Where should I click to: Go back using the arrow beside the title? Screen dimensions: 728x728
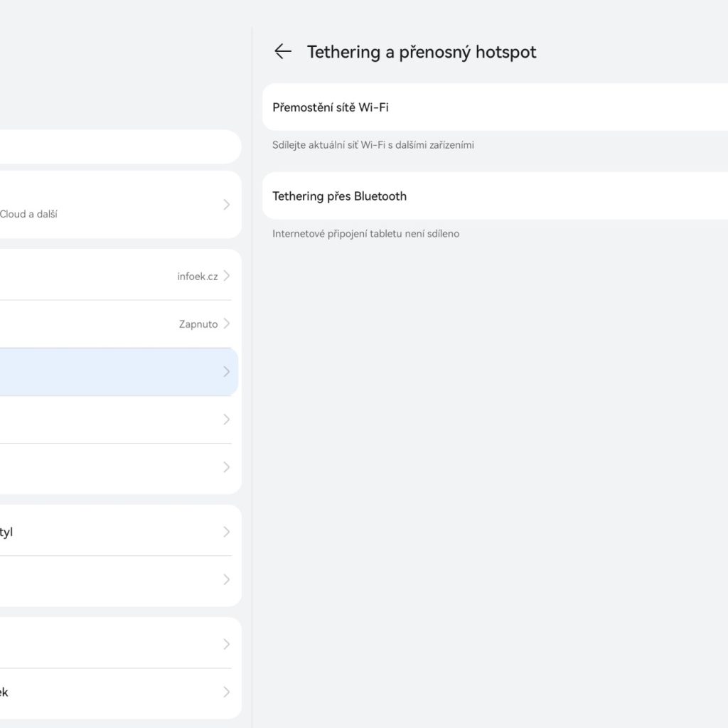click(283, 51)
